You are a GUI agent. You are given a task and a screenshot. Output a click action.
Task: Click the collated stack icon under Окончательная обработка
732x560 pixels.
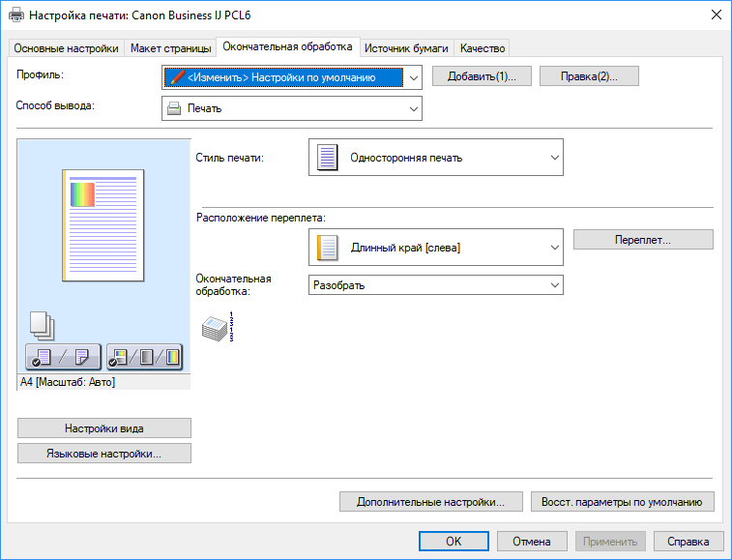coord(218,327)
